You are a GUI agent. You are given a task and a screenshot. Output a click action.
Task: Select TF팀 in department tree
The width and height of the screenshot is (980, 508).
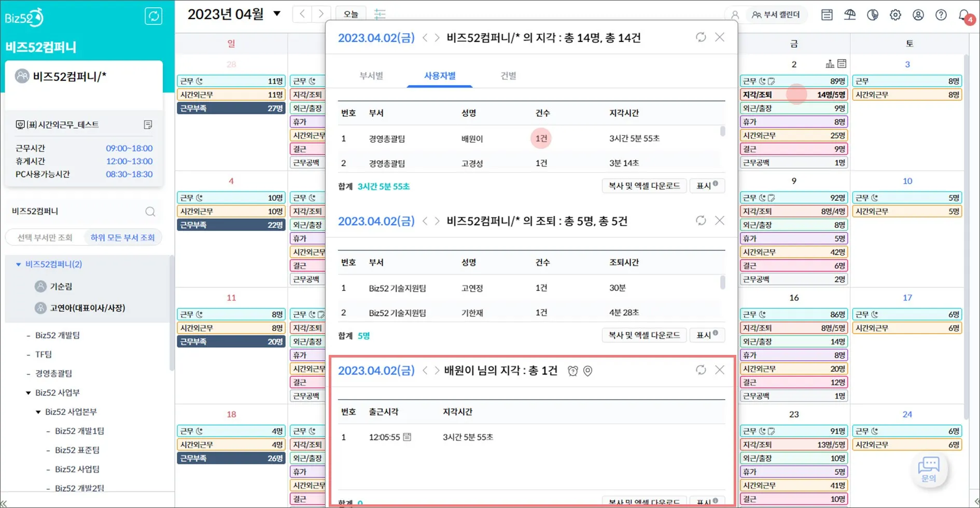tap(44, 354)
